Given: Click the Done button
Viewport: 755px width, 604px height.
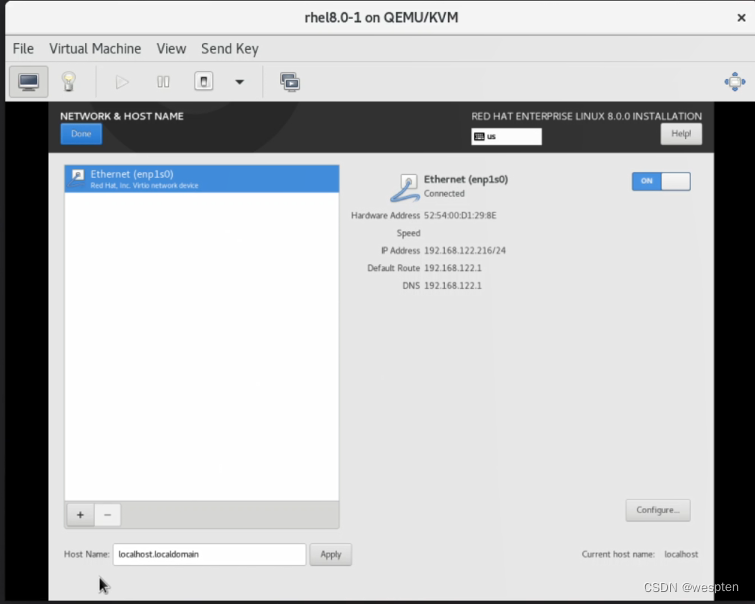Looking at the screenshot, I should [81, 134].
